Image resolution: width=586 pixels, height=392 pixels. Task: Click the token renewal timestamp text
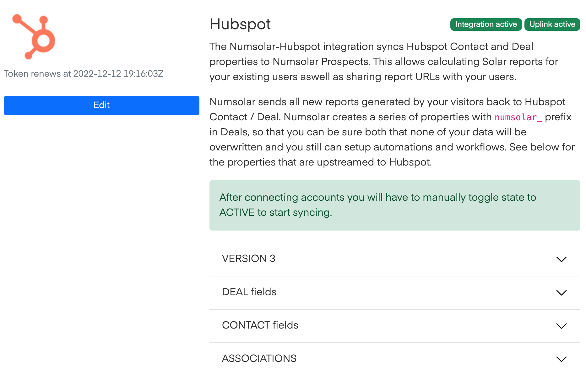pos(84,74)
